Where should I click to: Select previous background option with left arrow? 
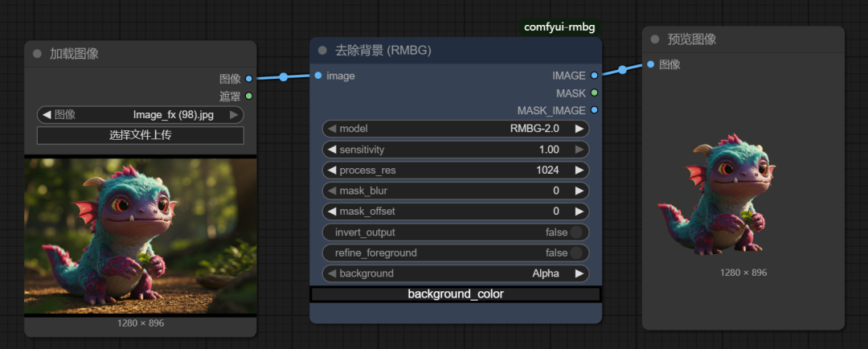pos(332,273)
